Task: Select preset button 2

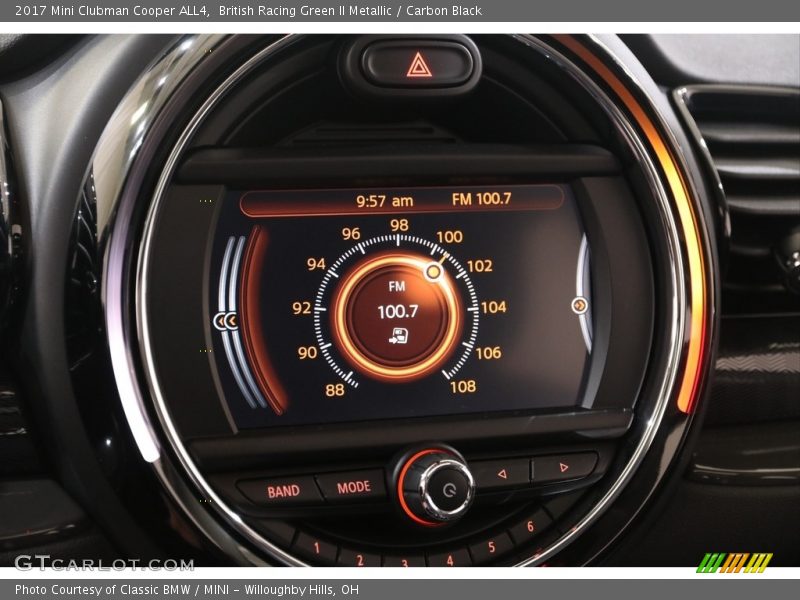Action: pos(358,558)
